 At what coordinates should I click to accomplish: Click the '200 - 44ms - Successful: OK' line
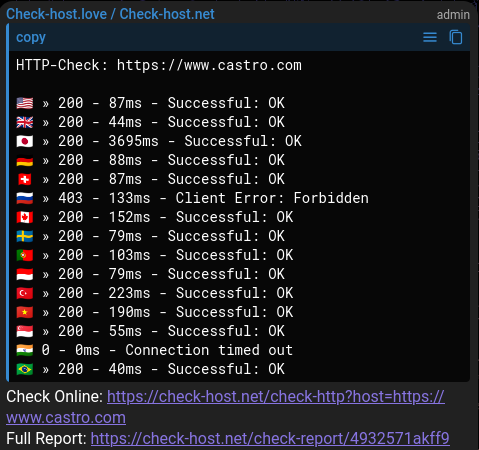[x=171, y=122]
